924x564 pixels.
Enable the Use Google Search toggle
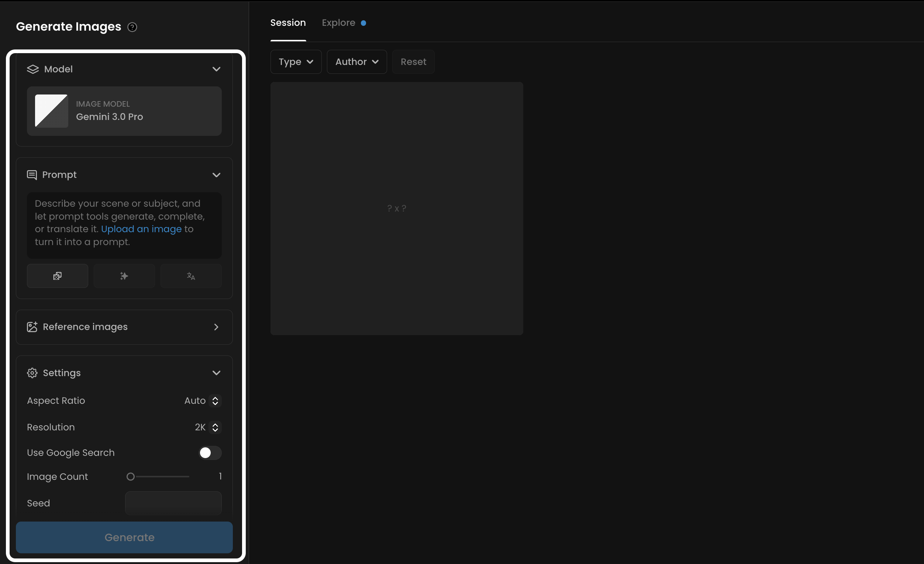point(210,453)
